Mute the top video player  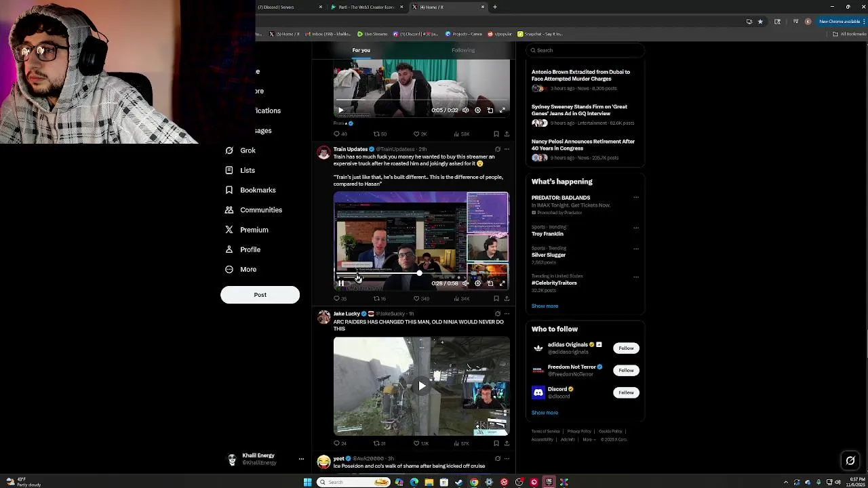pyautogui.click(x=465, y=110)
